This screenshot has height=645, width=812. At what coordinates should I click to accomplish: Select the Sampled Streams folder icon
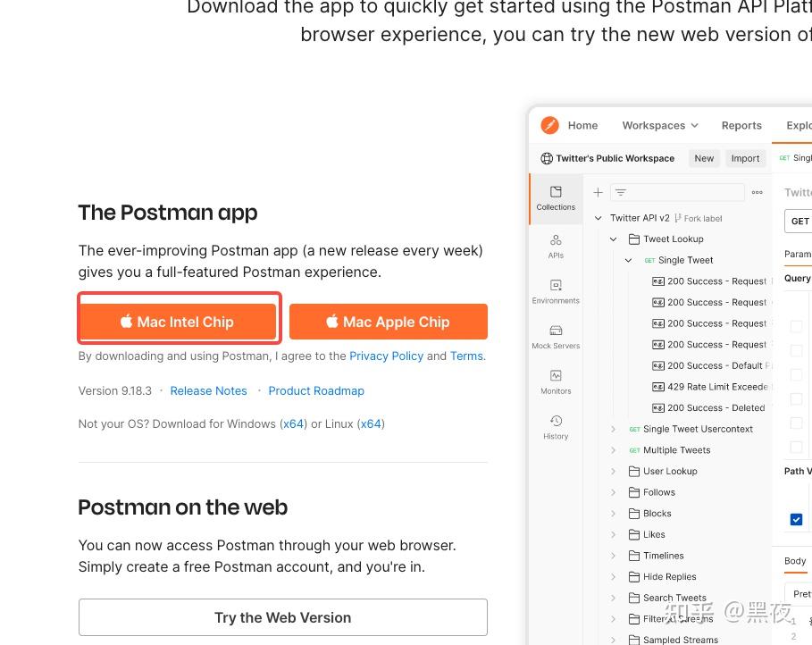[x=634, y=640]
